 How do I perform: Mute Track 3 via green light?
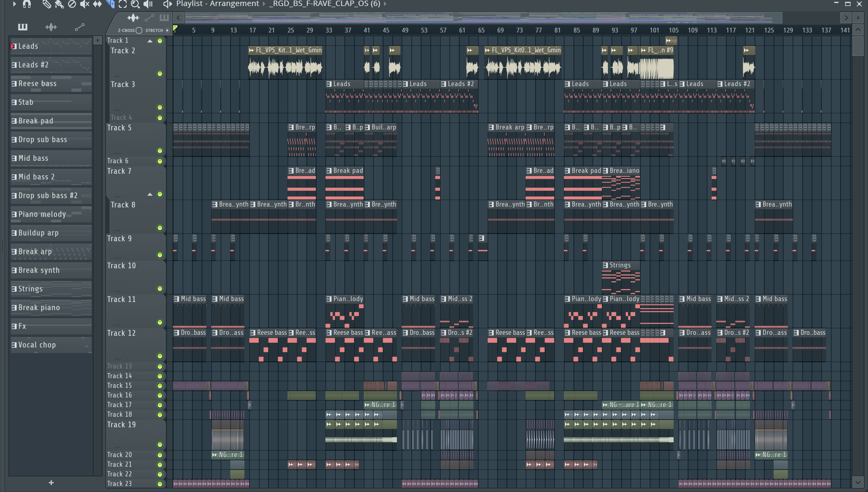(x=160, y=107)
